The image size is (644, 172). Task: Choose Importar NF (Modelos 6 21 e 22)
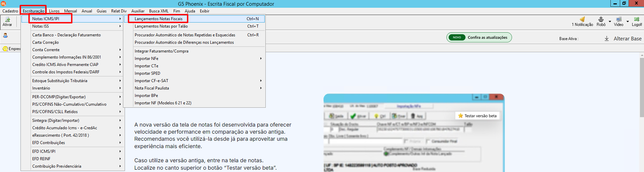pos(195,103)
